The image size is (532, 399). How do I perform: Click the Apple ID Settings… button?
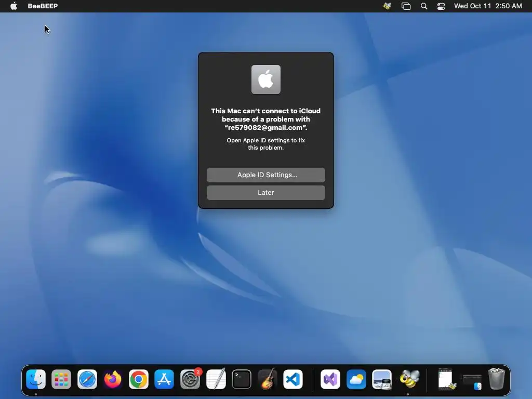[265, 175]
